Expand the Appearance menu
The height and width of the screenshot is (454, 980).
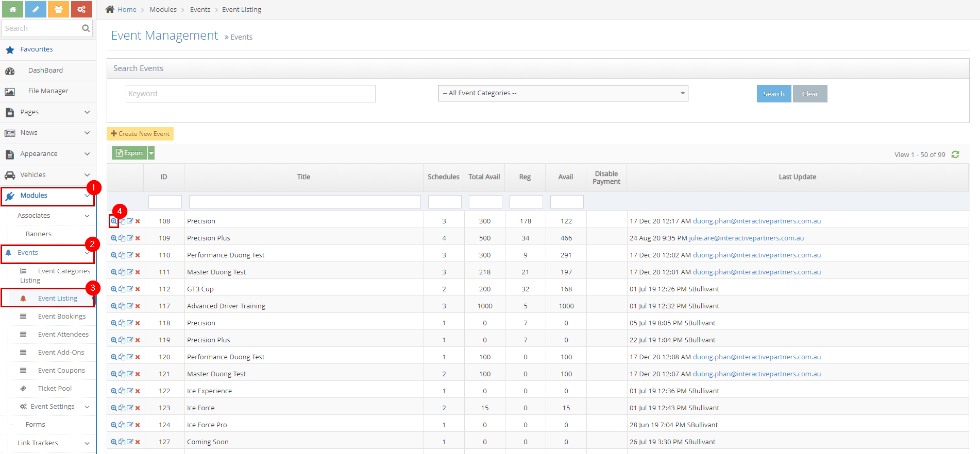pos(87,154)
